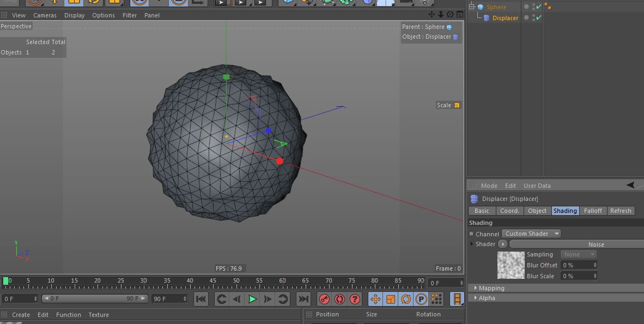
Task: Toggle the Displacer enable checkmark
Action: point(538,18)
